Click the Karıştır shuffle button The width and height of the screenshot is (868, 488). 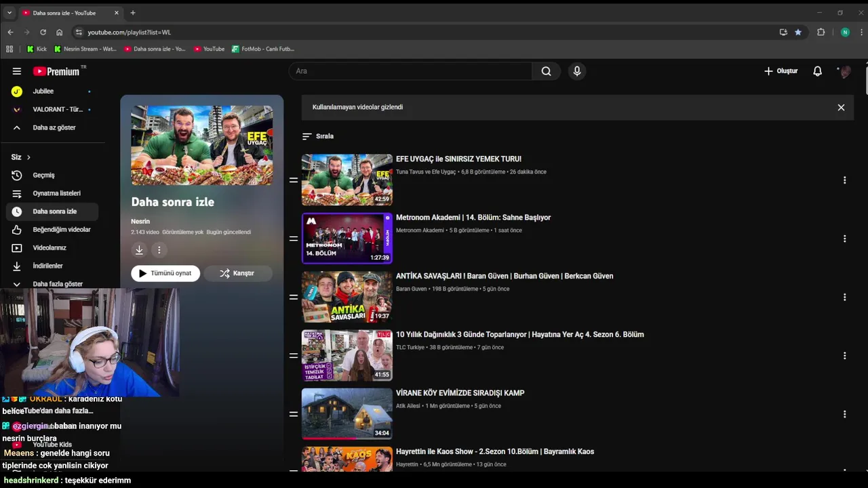click(238, 273)
